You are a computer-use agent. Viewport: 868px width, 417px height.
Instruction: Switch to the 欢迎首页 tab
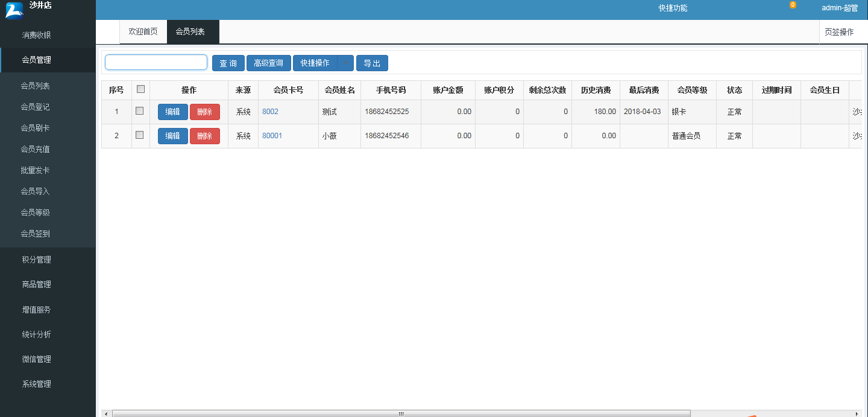coord(143,32)
